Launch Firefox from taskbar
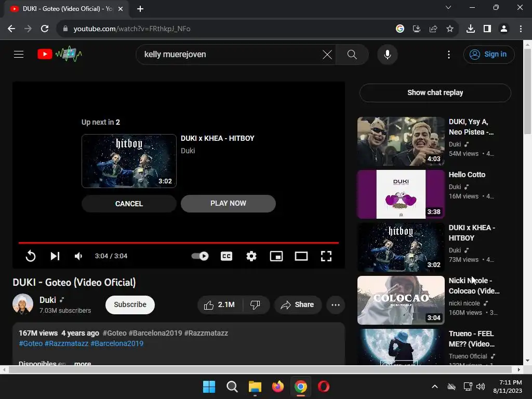This screenshot has width=532, height=399. pos(278,387)
